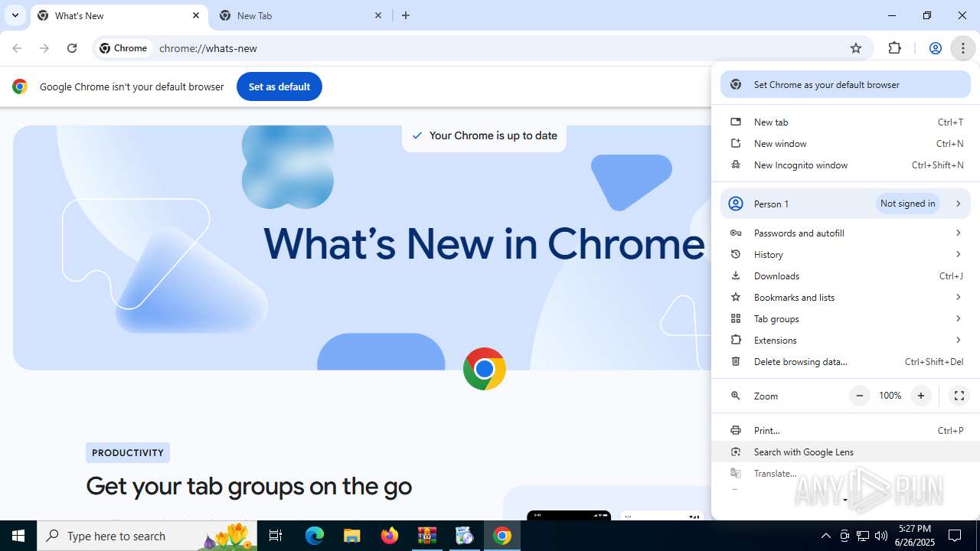Open the volume control in system tray

point(880,536)
